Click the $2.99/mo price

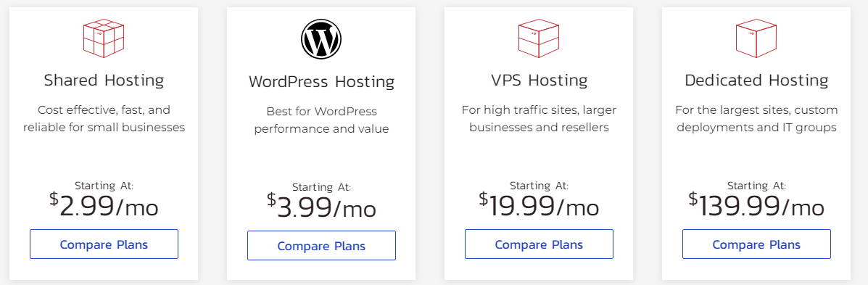point(104,205)
